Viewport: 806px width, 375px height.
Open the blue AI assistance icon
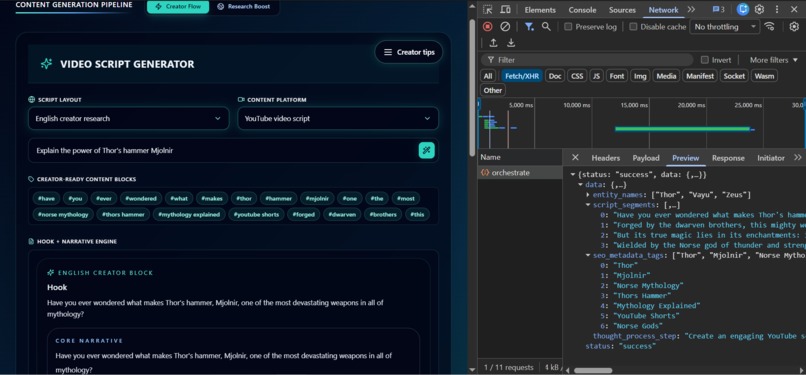(742, 9)
